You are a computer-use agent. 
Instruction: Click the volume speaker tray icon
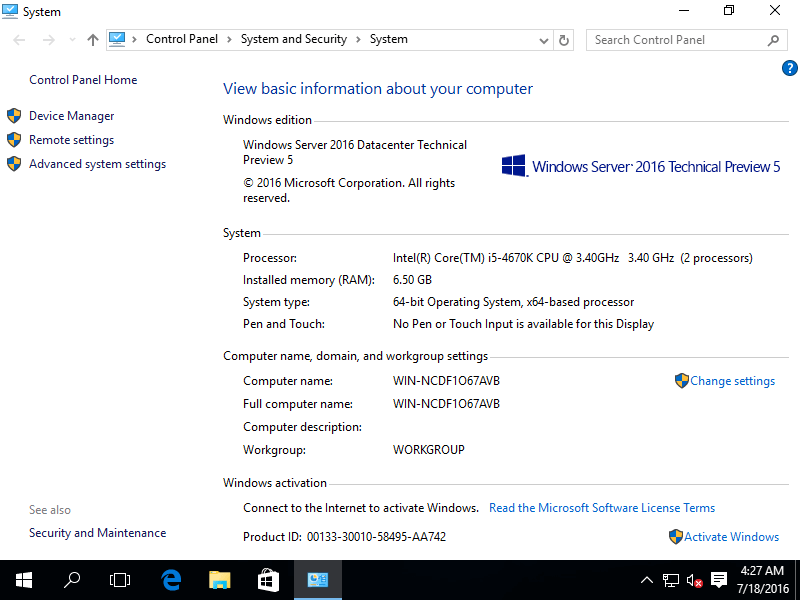click(x=693, y=580)
